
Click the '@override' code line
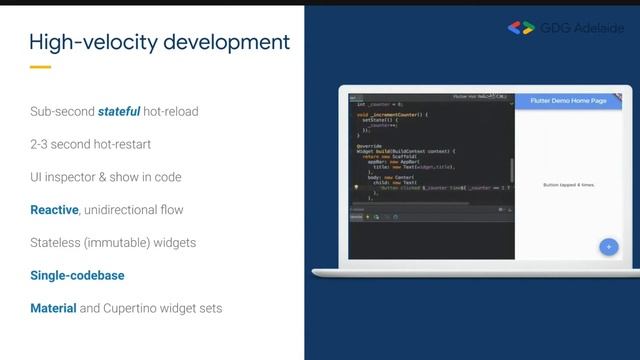369,146
